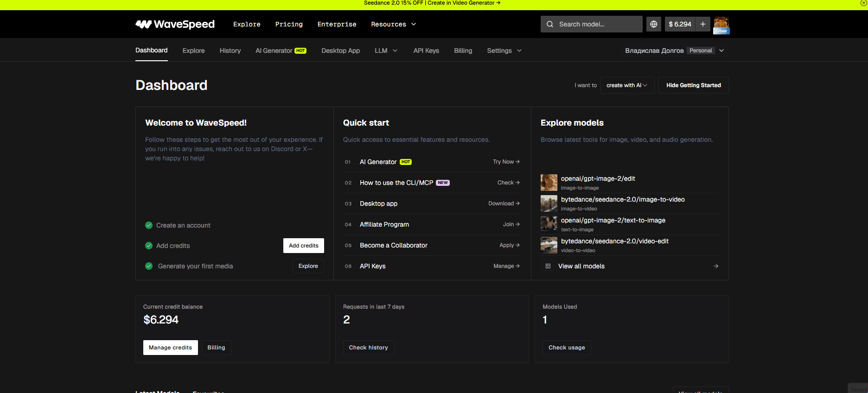Click Try Now for AI Generator
Viewport: 868px width, 393px height.
[x=506, y=162]
